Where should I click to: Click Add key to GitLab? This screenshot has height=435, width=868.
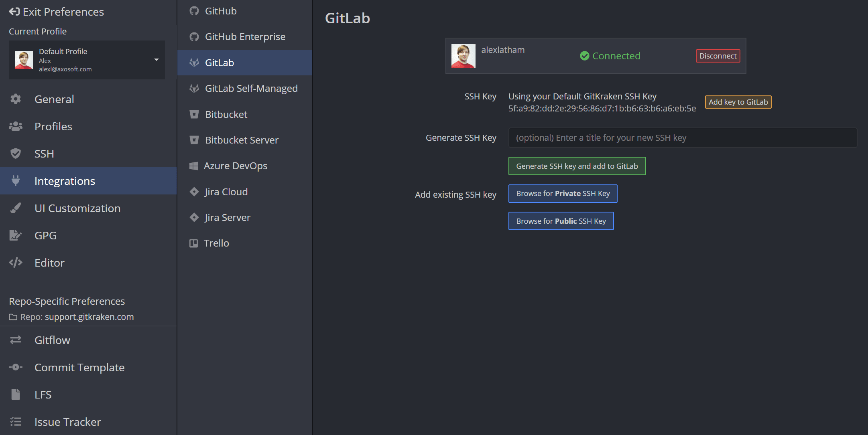pyautogui.click(x=738, y=102)
